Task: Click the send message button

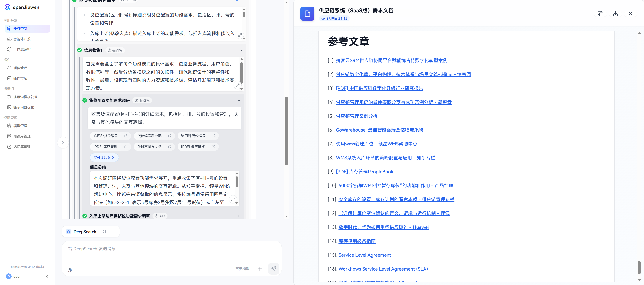Action: [x=273, y=269]
